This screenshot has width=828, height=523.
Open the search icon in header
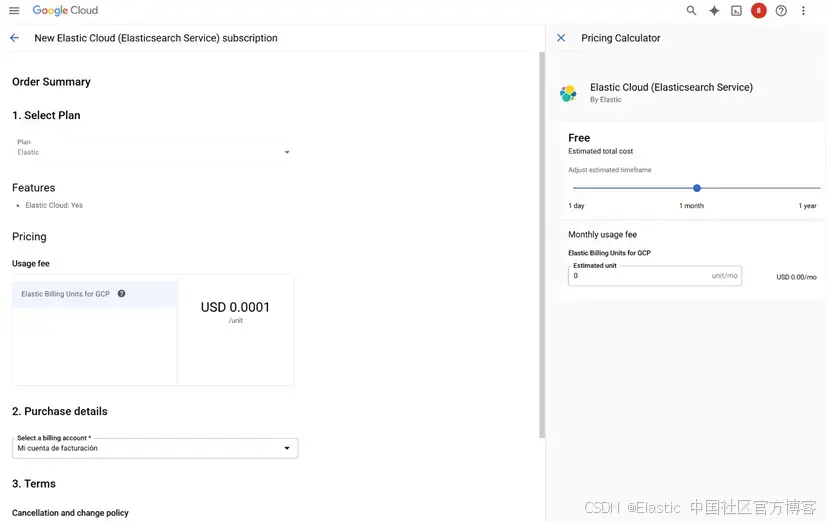point(691,11)
